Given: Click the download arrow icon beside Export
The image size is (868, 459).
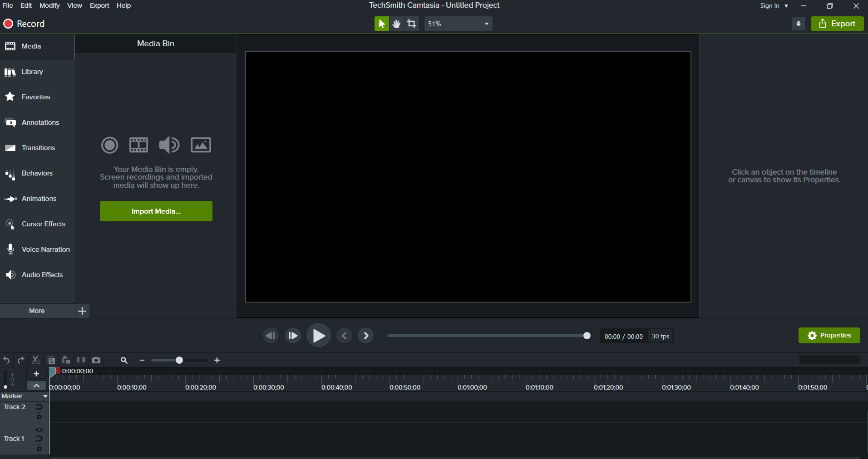Looking at the screenshot, I should coord(798,24).
